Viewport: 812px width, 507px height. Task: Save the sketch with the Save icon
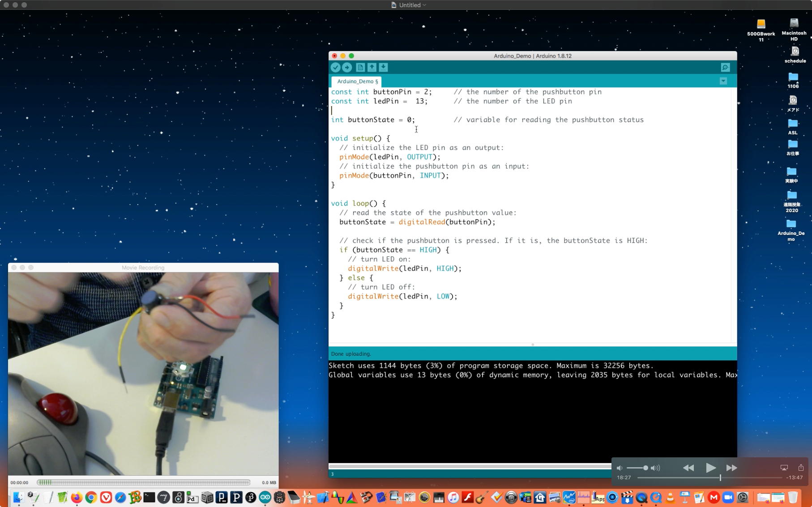coord(383,68)
